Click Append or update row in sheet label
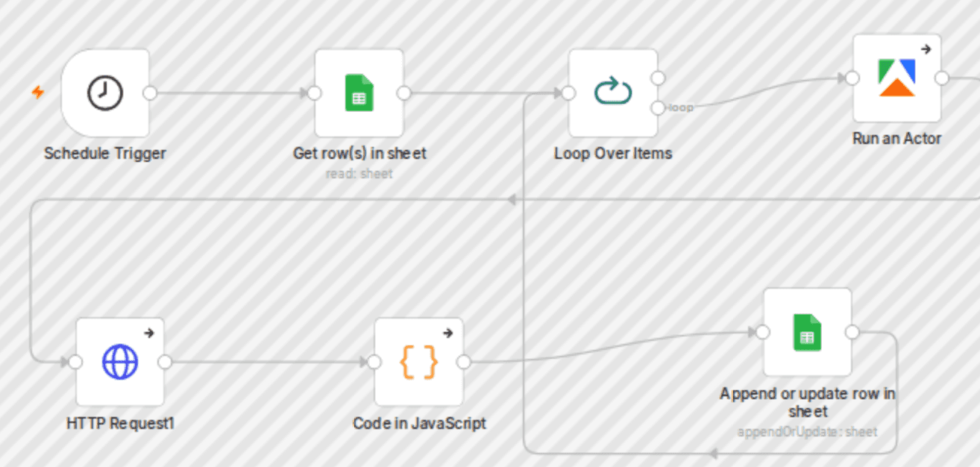The image size is (980, 467). (x=808, y=402)
